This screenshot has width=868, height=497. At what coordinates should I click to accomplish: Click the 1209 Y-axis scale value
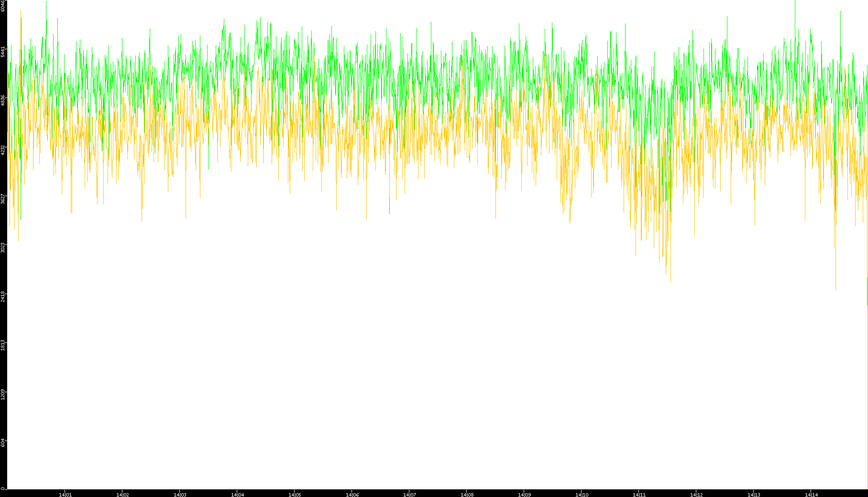tap(3, 394)
